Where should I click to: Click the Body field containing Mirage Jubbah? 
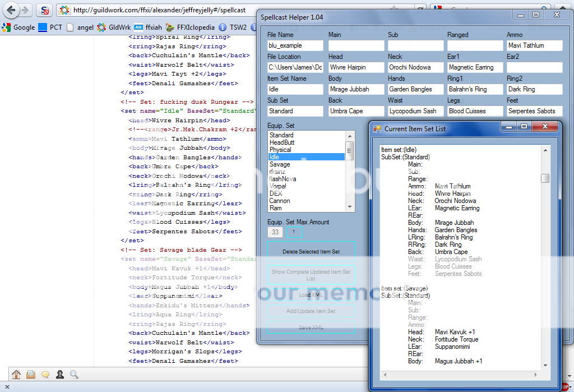point(355,89)
